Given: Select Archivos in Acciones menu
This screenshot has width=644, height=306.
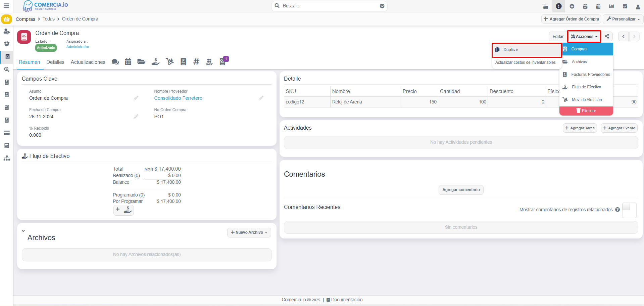Looking at the screenshot, I should pyautogui.click(x=586, y=62).
